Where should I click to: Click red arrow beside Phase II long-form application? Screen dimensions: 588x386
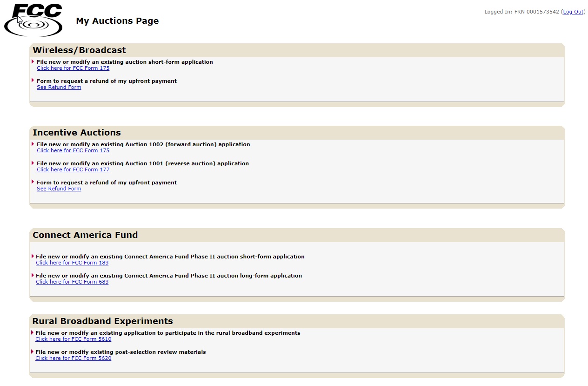pyautogui.click(x=33, y=275)
